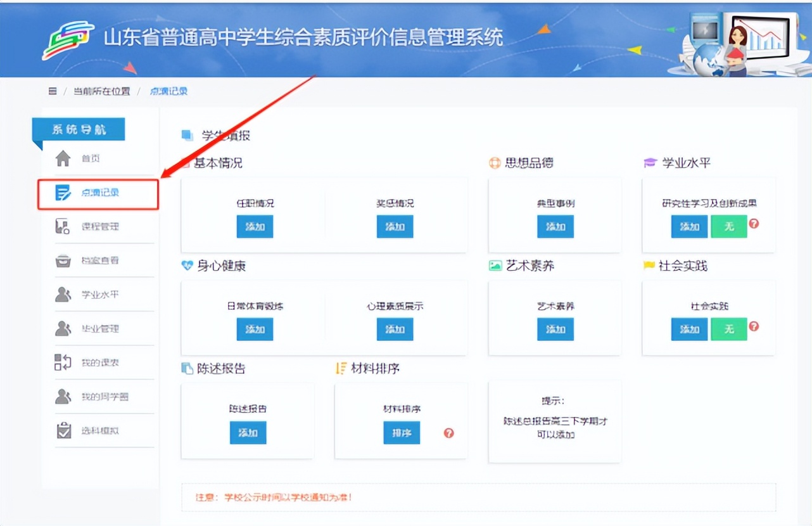Click the 典型事例 card label

point(555,204)
